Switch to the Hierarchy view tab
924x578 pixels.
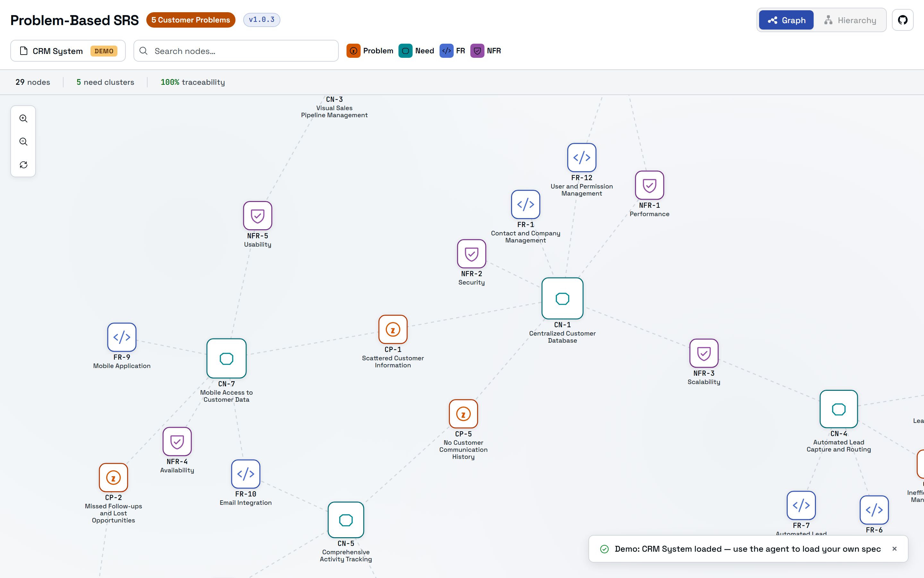click(850, 20)
